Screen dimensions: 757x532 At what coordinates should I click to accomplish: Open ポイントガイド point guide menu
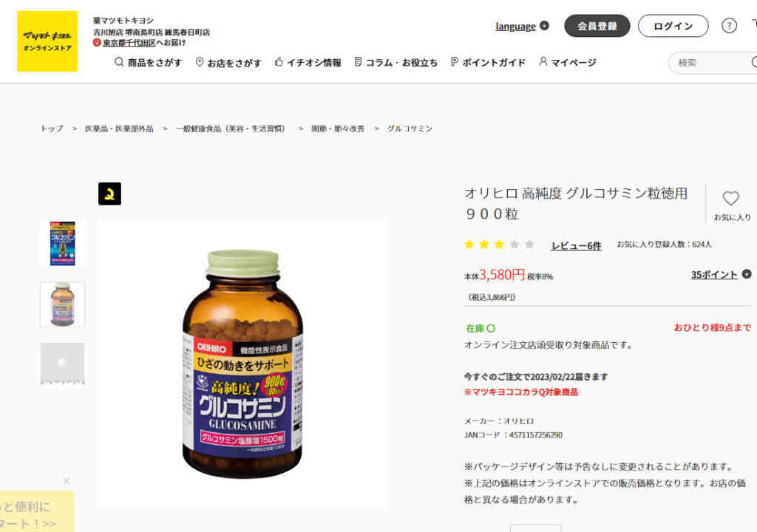pyautogui.click(x=488, y=62)
